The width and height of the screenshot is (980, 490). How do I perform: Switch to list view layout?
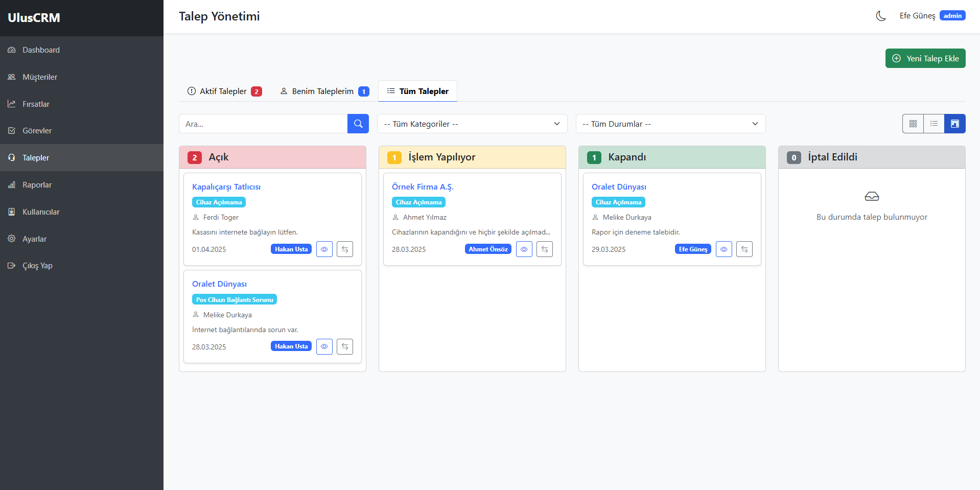934,124
